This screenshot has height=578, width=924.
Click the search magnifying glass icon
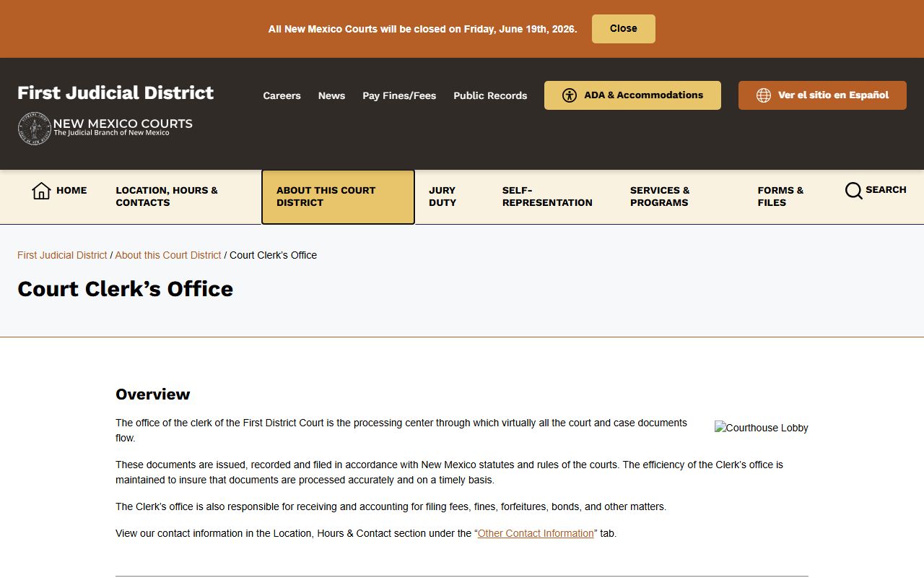853,191
